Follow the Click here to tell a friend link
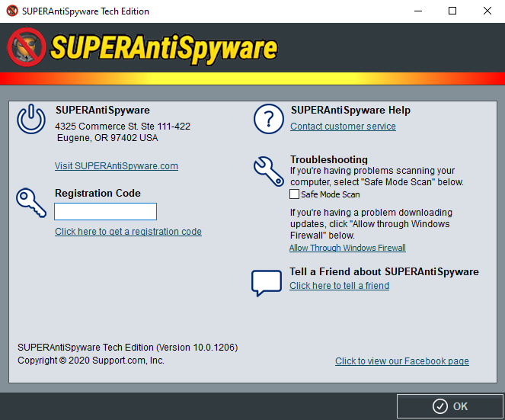The width and height of the screenshot is (505, 420). [339, 286]
